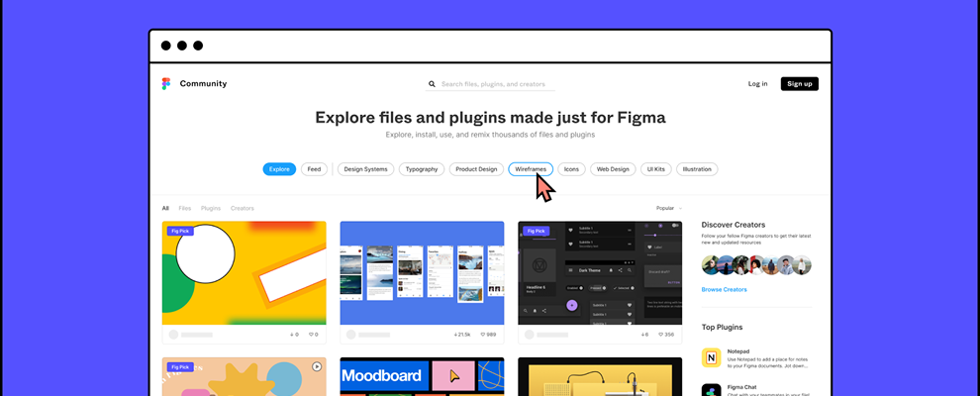Show All results tab
980x396 pixels.
165,208
